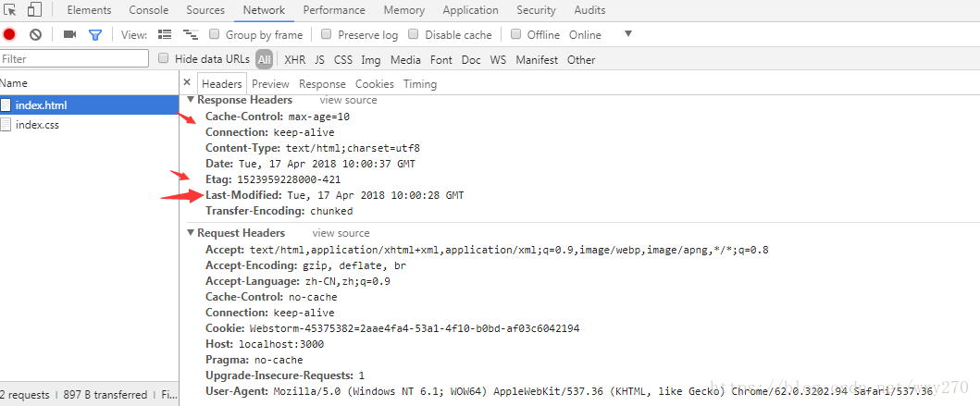Select the All filter type
The width and height of the screenshot is (980, 406).
(x=264, y=60)
